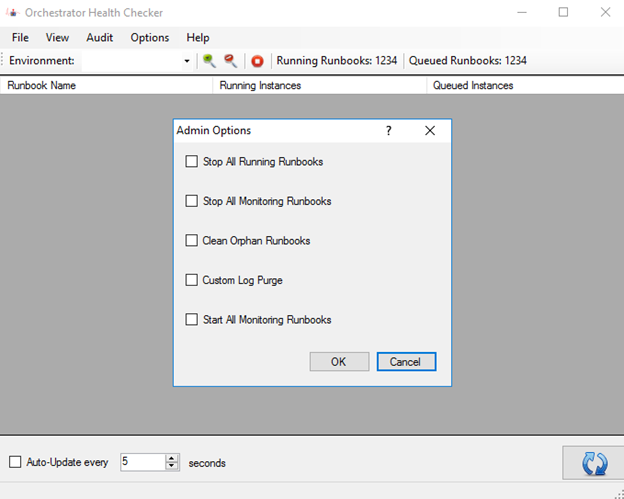Enable the Auto-Update every checkbox

click(15, 462)
